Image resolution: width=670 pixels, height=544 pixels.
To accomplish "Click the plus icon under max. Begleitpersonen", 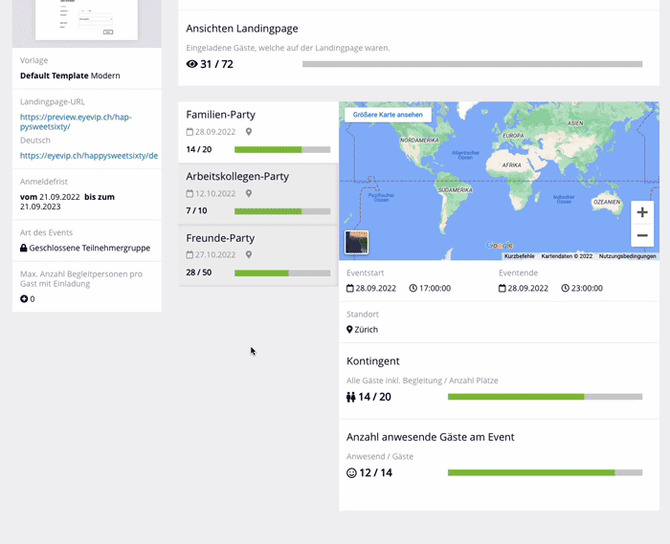I will pyautogui.click(x=24, y=299).
